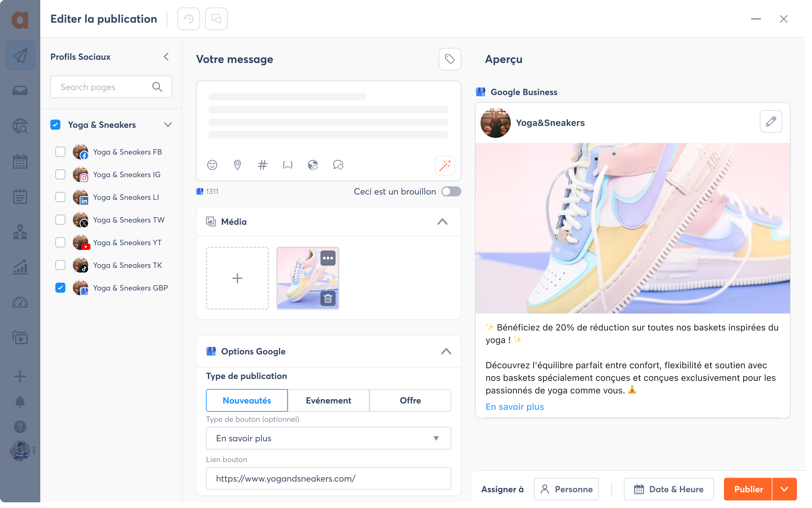Screen dimensions: 812x508
Task: Click the location tag icon
Action: tap(237, 165)
